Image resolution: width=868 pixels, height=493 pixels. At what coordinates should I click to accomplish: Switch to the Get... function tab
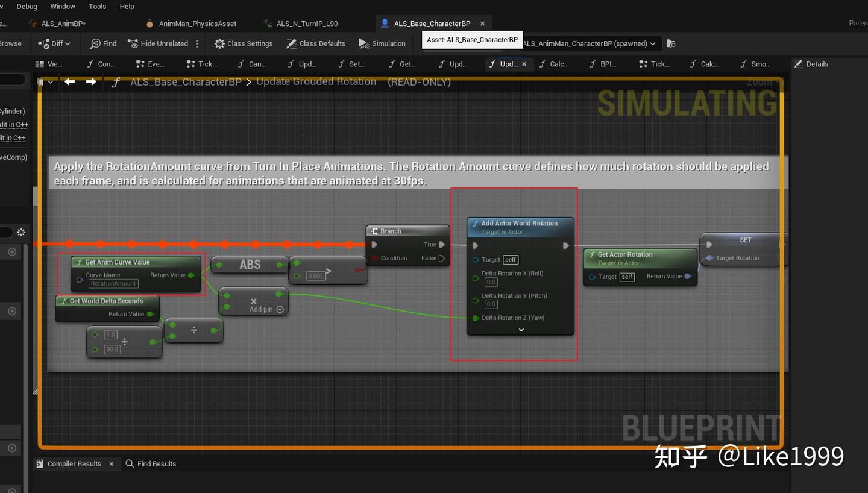click(401, 64)
